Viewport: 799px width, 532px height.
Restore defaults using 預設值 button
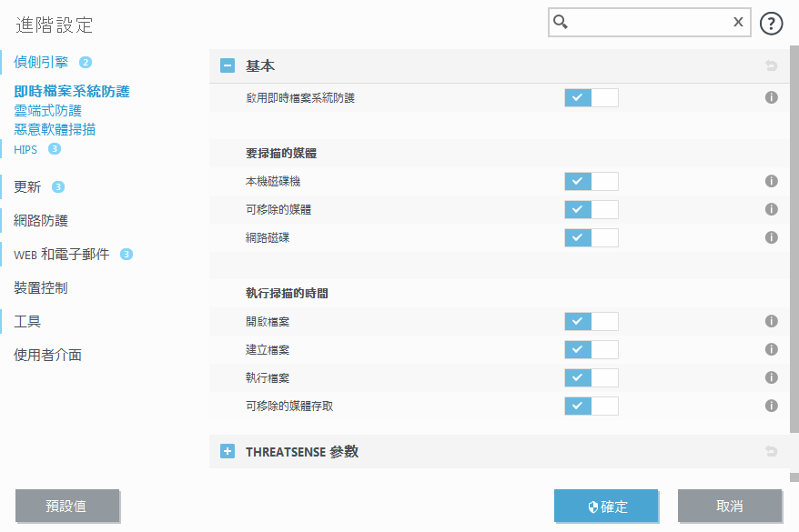coord(67,506)
